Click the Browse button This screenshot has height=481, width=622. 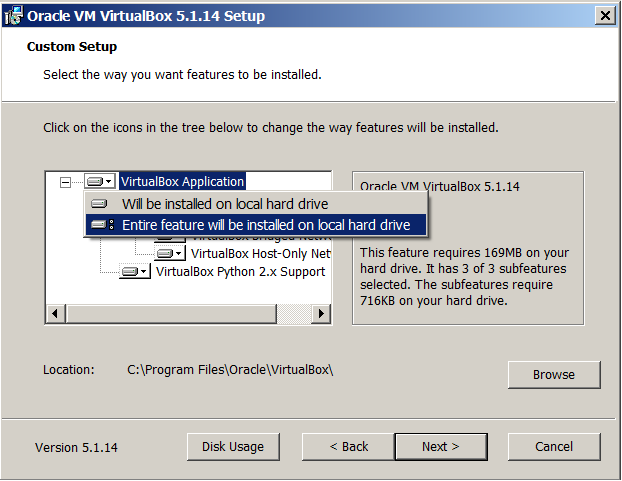pyautogui.click(x=554, y=374)
